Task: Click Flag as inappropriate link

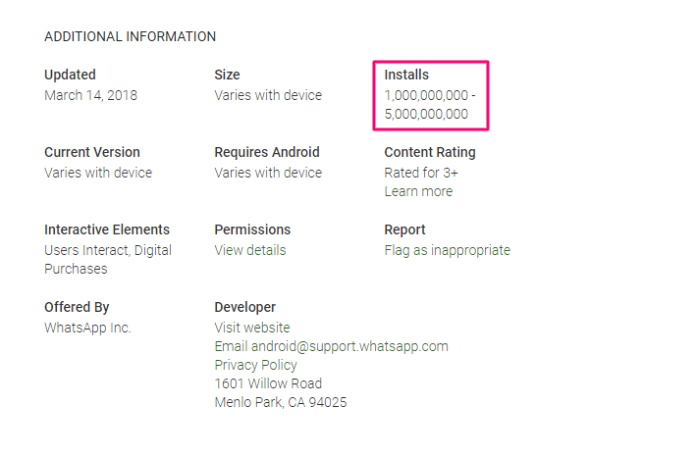Action: [447, 250]
